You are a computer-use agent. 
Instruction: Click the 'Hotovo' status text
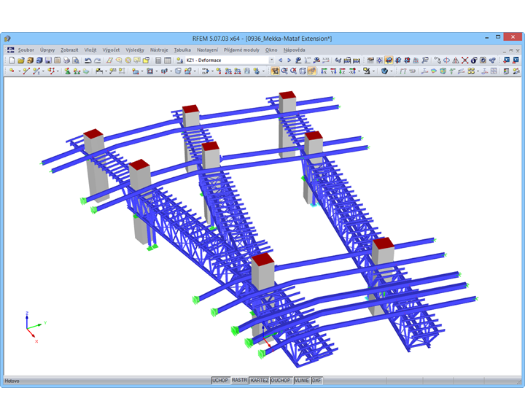(x=12, y=381)
